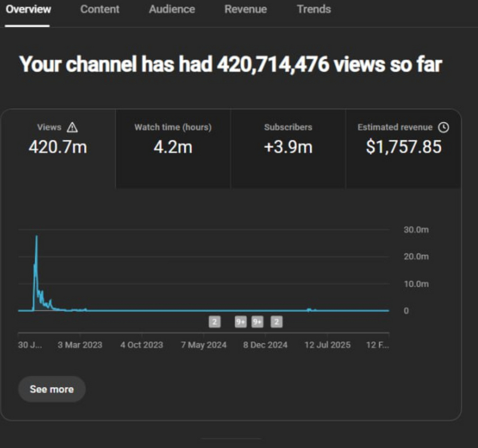Click the clock icon beside Estimated revenue
The image size is (478, 448).
[x=443, y=127]
